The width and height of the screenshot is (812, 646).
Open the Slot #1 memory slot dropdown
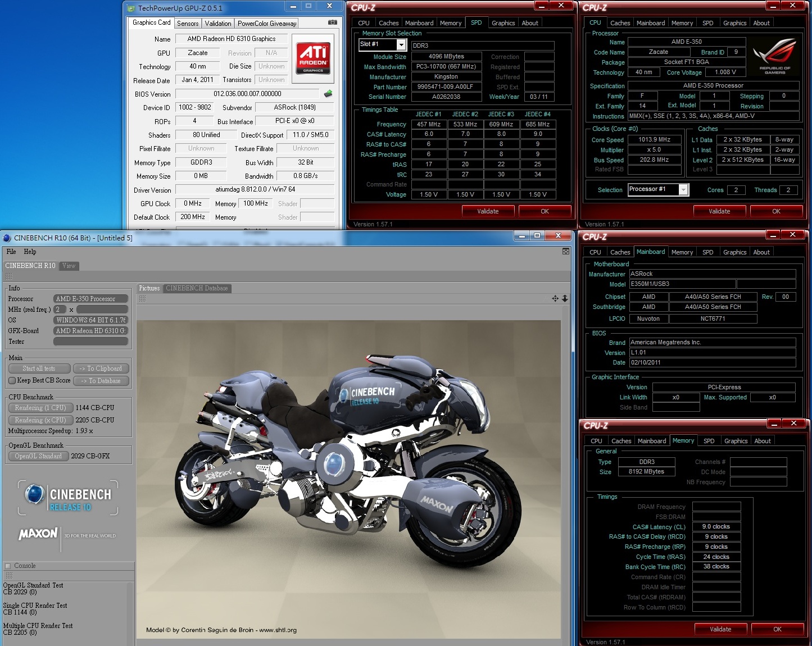[401, 45]
